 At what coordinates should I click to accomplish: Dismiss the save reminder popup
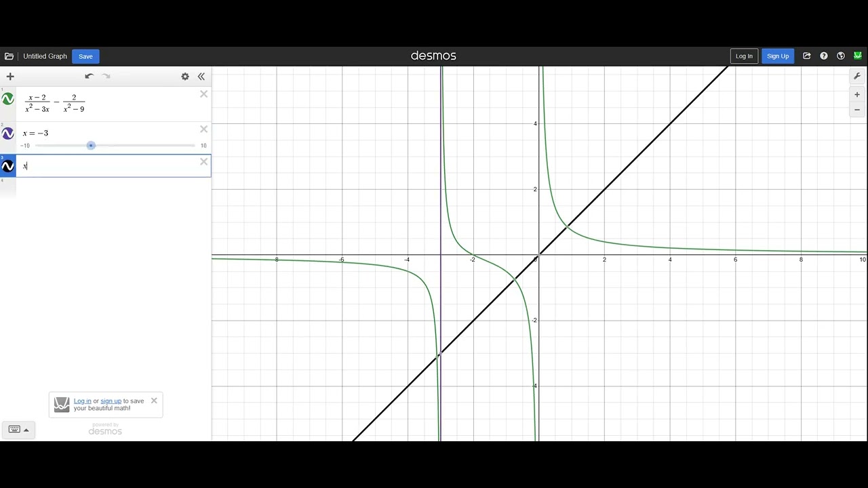click(154, 401)
